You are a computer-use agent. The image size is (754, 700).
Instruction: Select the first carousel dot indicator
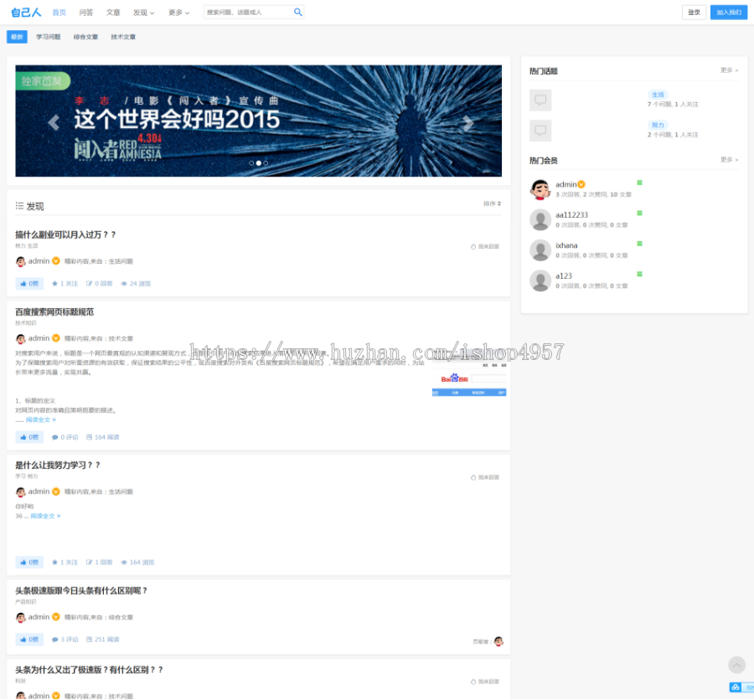[251, 163]
